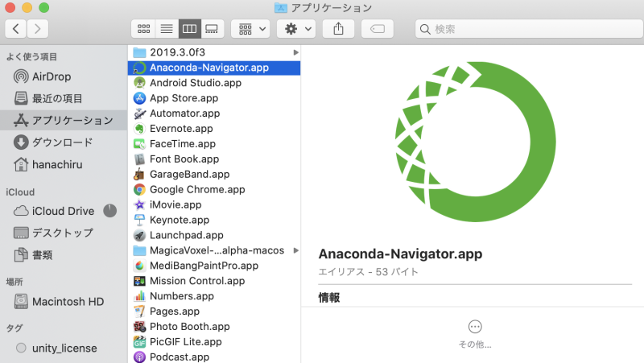Click the large Anaconda preview image
This screenshot has width=644, height=363.
(x=475, y=142)
